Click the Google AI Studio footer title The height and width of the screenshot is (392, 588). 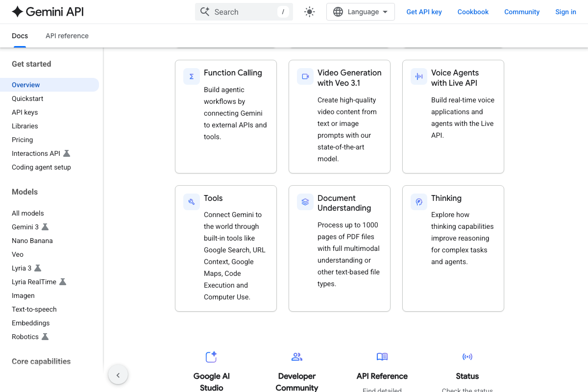(x=212, y=382)
